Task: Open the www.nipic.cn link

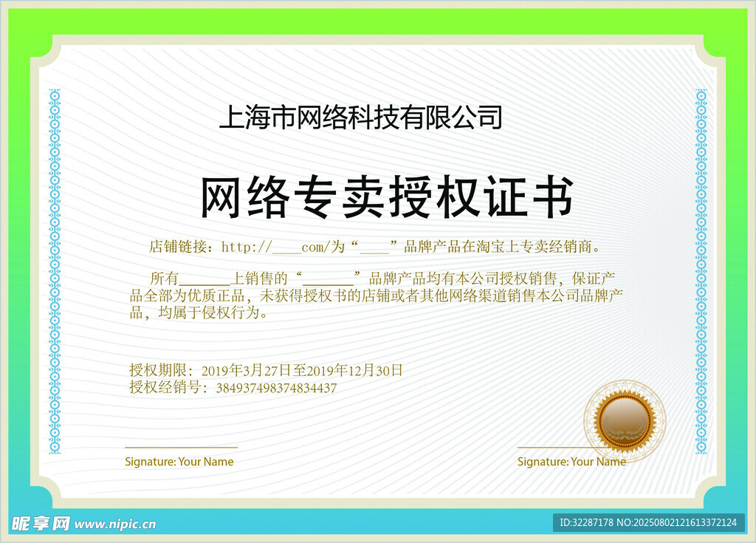Action: click(x=116, y=524)
